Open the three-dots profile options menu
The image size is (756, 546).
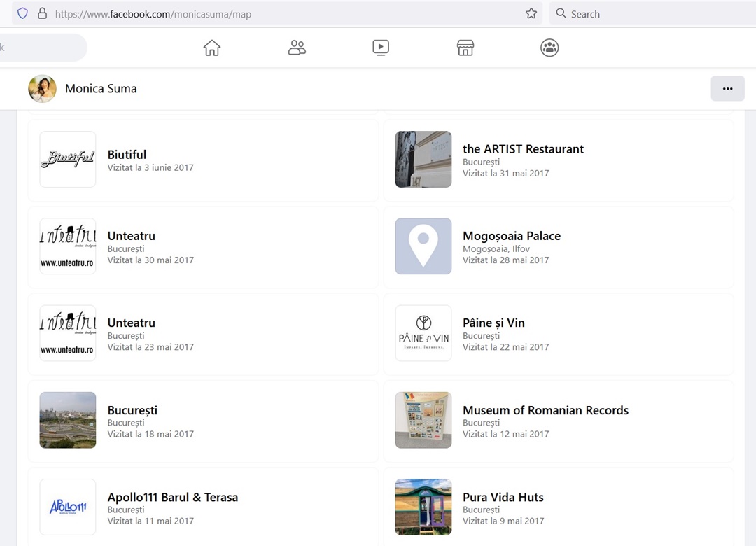point(727,89)
